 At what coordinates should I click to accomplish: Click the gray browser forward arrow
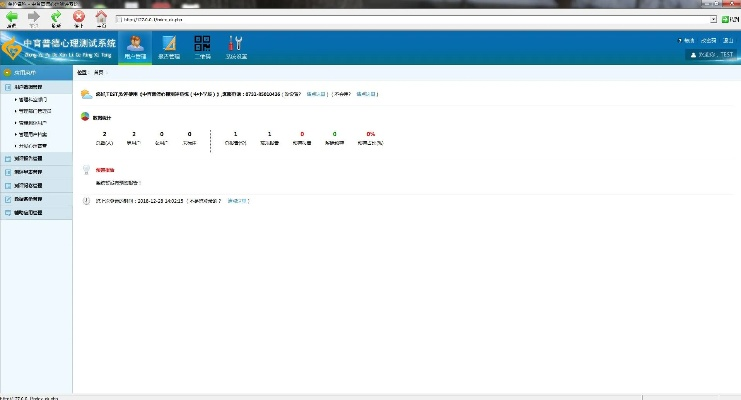(x=34, y=17)
